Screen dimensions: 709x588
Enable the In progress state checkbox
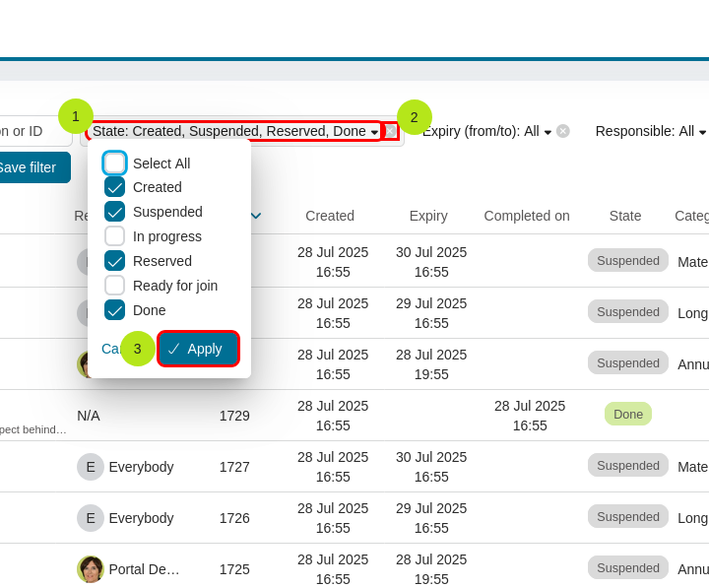[x=115, y=236]
